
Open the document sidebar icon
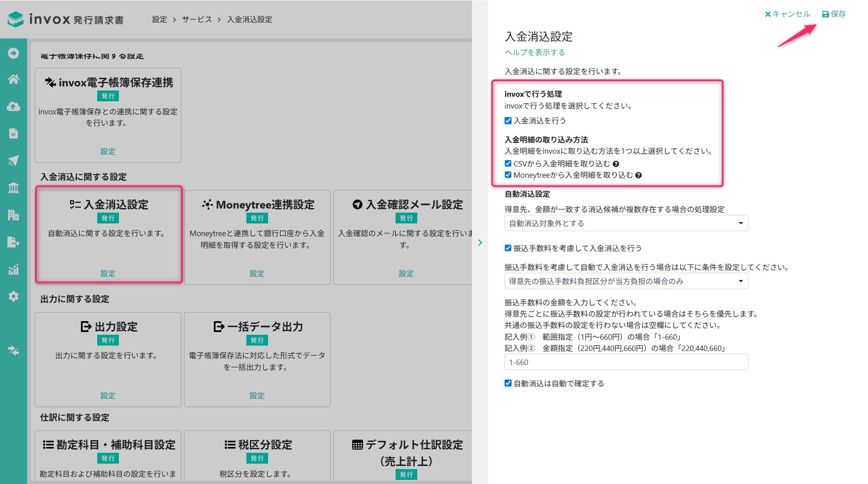coord(14,133)
